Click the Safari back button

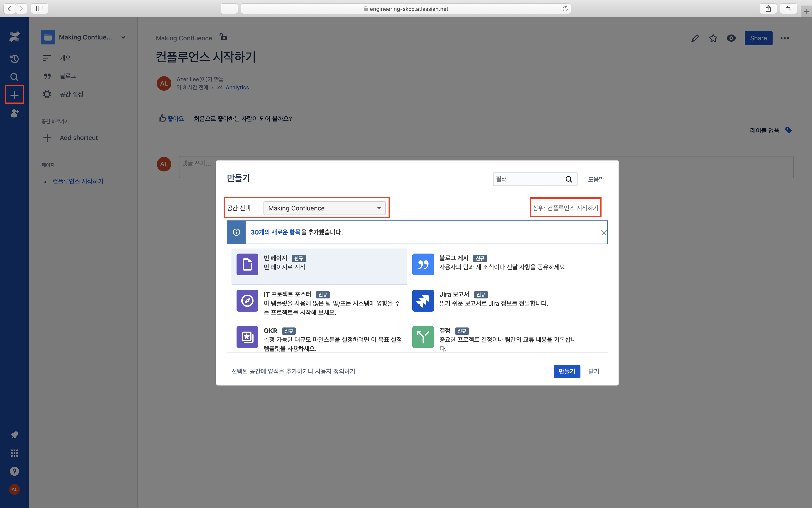9,9
